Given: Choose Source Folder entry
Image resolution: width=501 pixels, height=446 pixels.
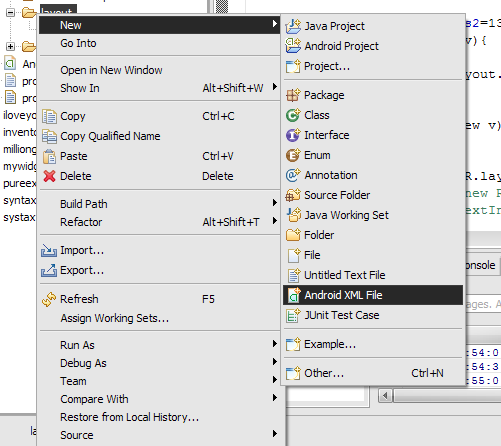Looking at the screenshot, I should tap(373, 195).
